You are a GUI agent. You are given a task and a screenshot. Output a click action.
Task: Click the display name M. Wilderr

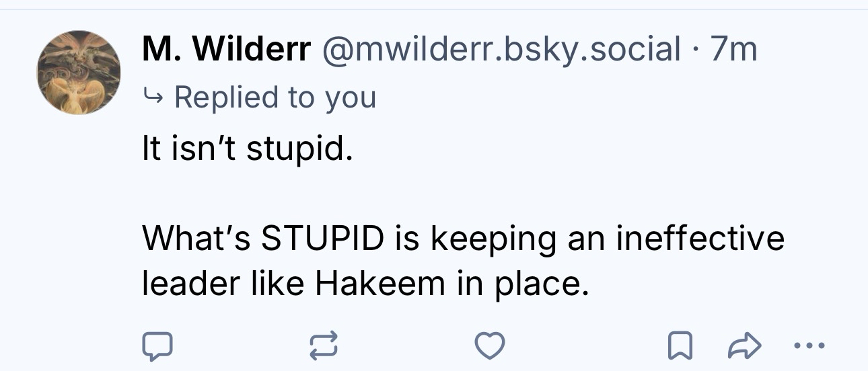tap(226, 49)
